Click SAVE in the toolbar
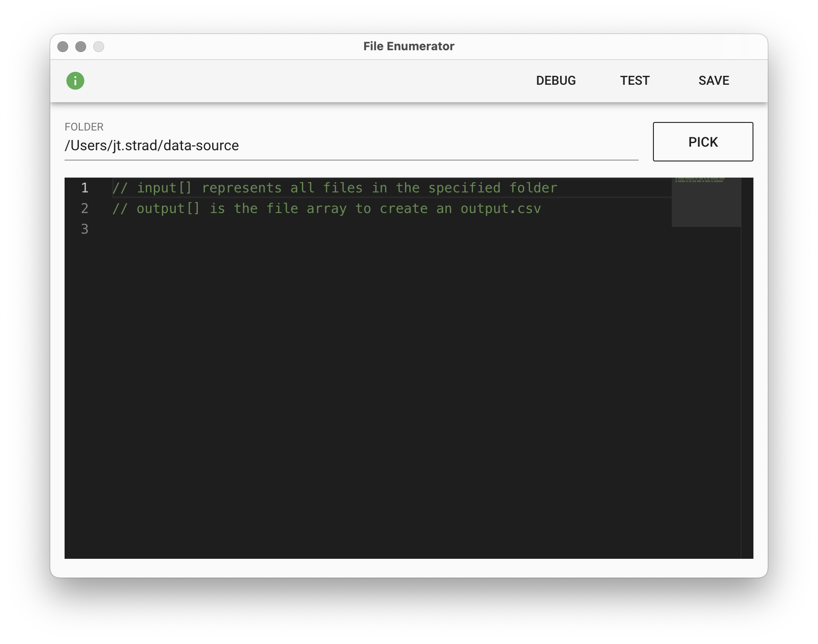The image size is (818, 644). (x=714, y=81)
